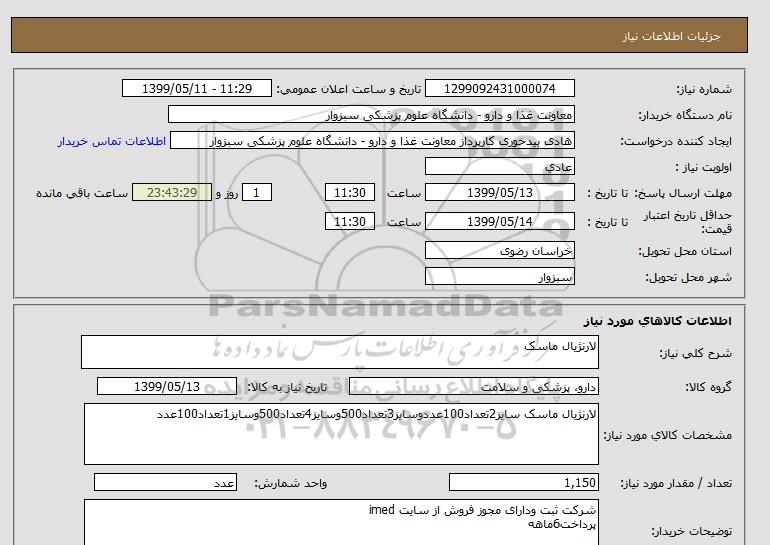Click the توضیحات خریدار text area
770x545 pixels.
[341, 523]
